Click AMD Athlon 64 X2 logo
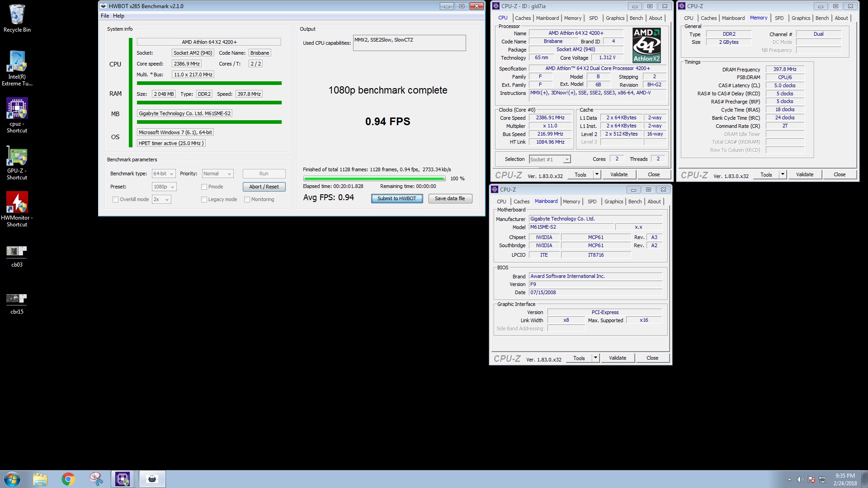 (x=646, y=45)
